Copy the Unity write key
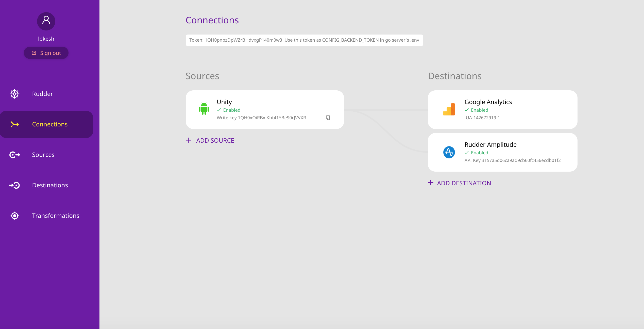This screenshot has height=329, width=644. click(328, 117)
